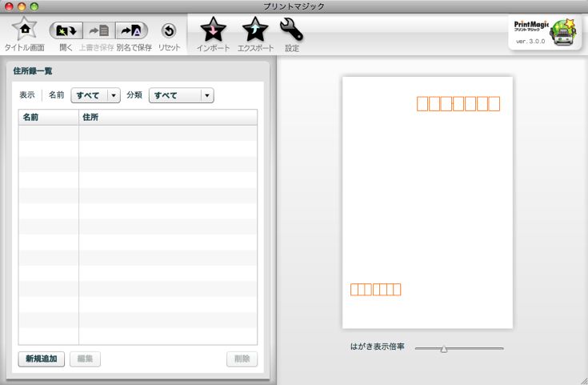The width and height of the screenshot is (588, 385).
Task: Click the 開く open file icon
Action: pyautogui.click(x=66, y=30)
